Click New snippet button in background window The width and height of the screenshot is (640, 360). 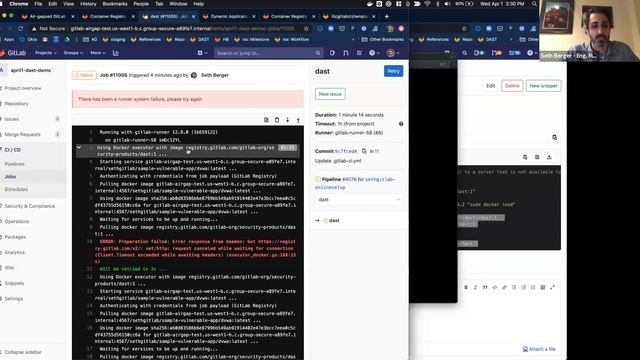pos(543,86)
